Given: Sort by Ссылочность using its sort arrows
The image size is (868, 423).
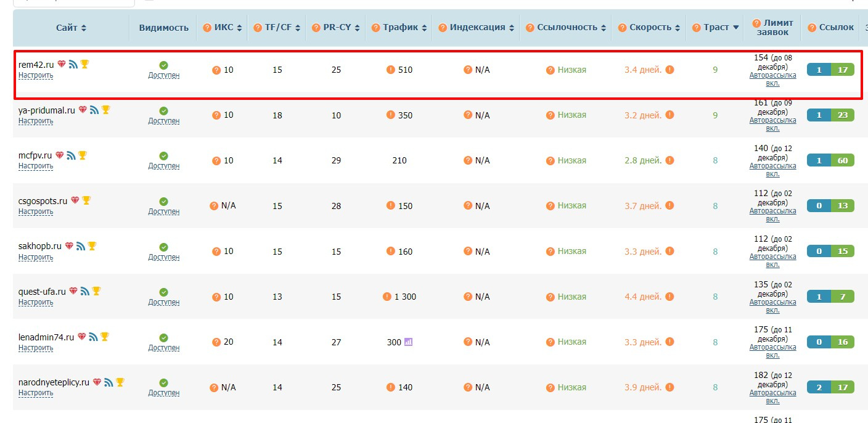Looking at the screenshot, I should [604, 28].
